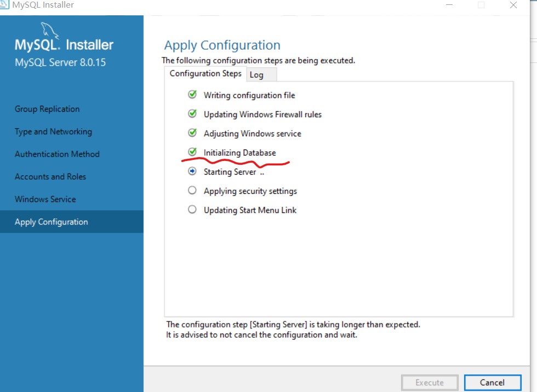Image resolution: width=537 pixels, height=392 pixels.
Task: Switch to the Log tab
Action: (x=261, y=74)
